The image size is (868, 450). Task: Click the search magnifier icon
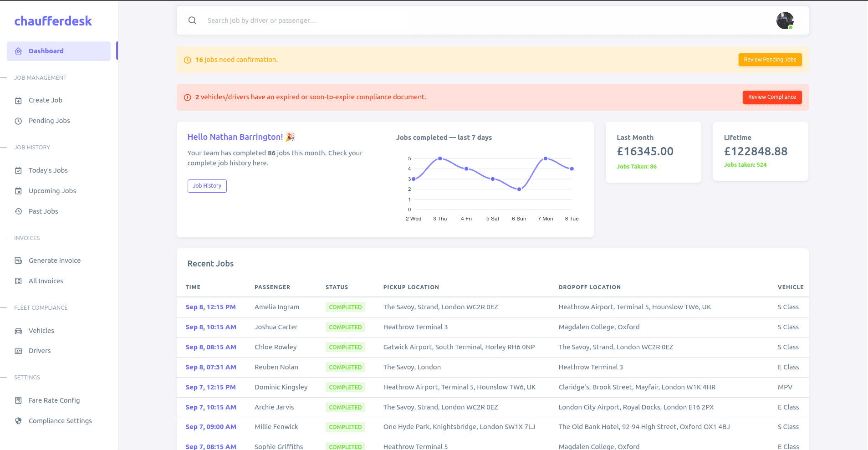192,20
